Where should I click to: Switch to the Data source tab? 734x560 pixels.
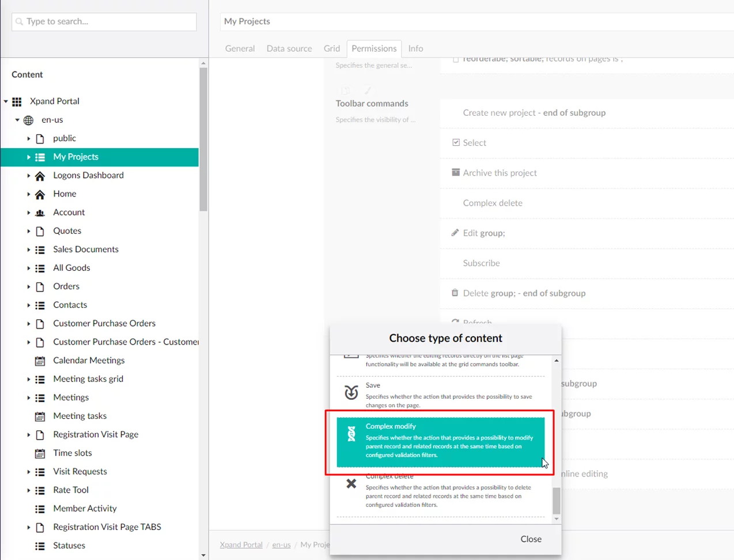coord(289,48)
